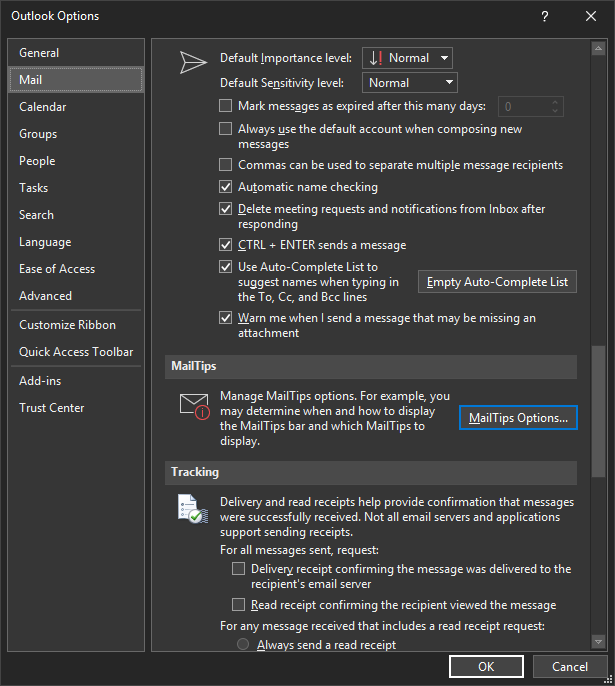Viewport: 615px width, 686px height.
Task: Click the Tracking receipts document icon
Action: [192, 508]
